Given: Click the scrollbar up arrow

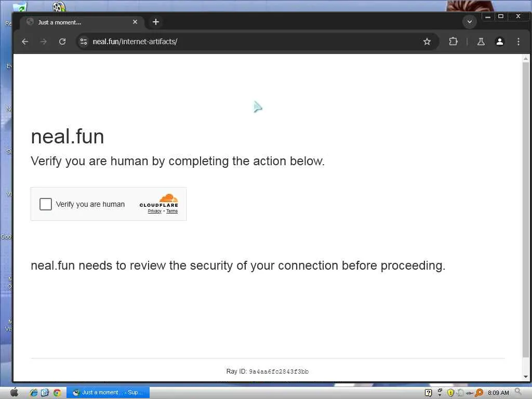Looking at the screenshot, I should [x=526, y=59].
